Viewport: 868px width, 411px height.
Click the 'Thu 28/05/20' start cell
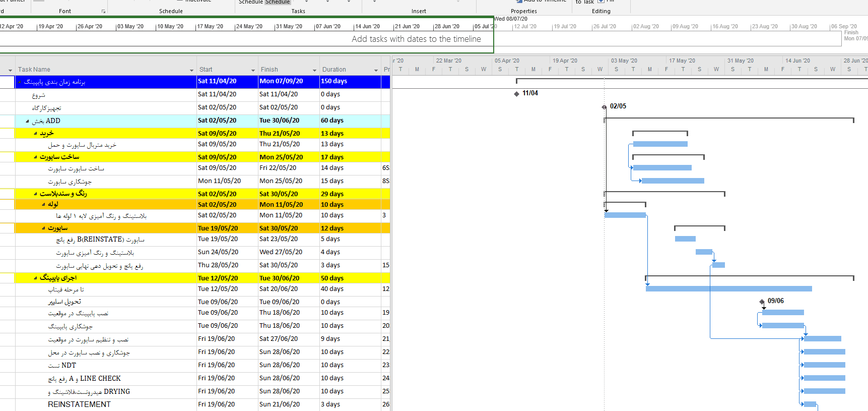pos(227,265)
